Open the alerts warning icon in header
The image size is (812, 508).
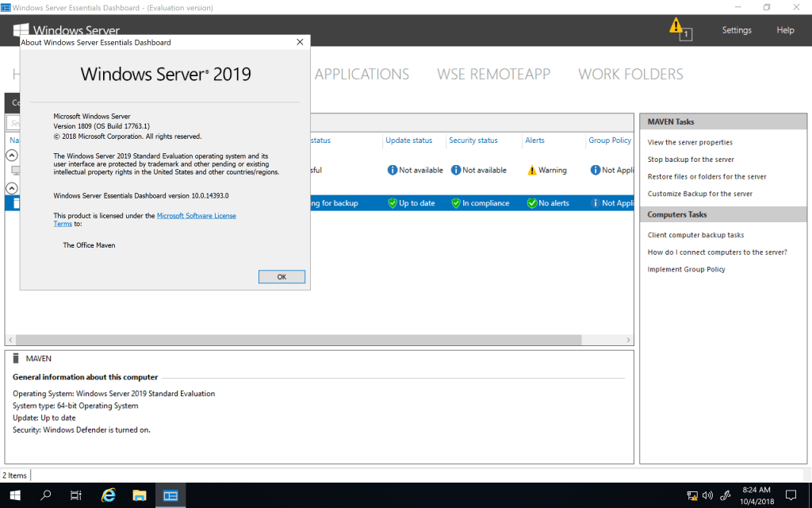click(x=676, y=26)
